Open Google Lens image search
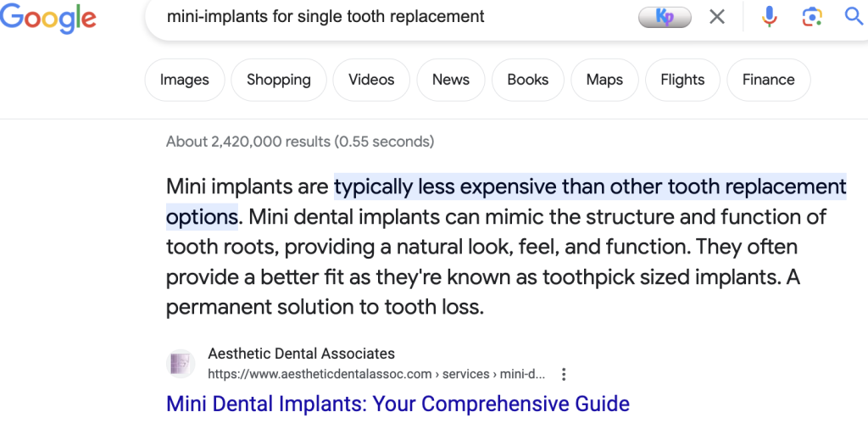868x429 pixels. pos(812,17)
